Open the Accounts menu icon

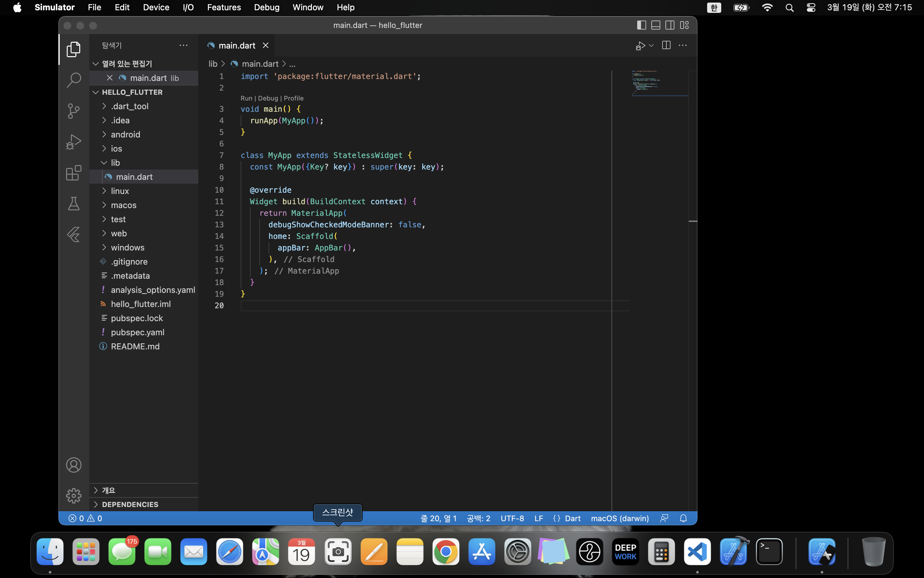73,465
